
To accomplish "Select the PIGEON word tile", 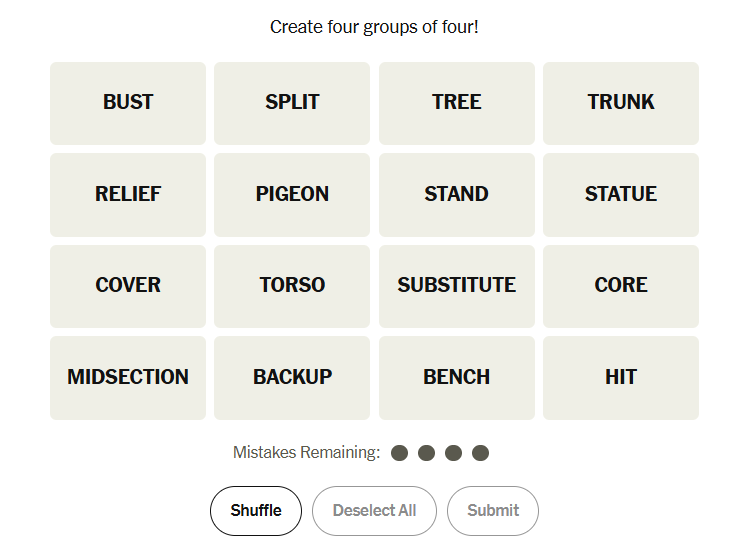I will (292, 195).
